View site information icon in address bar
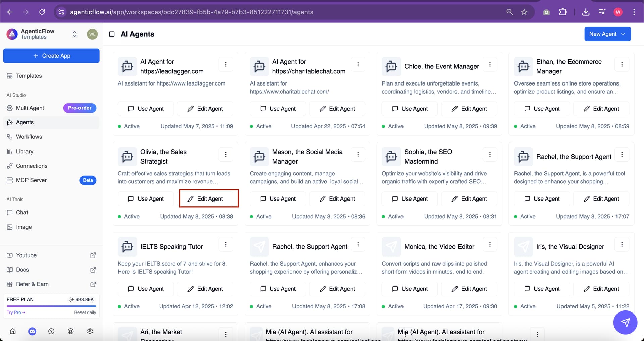This screenshot has width=644, height=341. tap(61, 12)
